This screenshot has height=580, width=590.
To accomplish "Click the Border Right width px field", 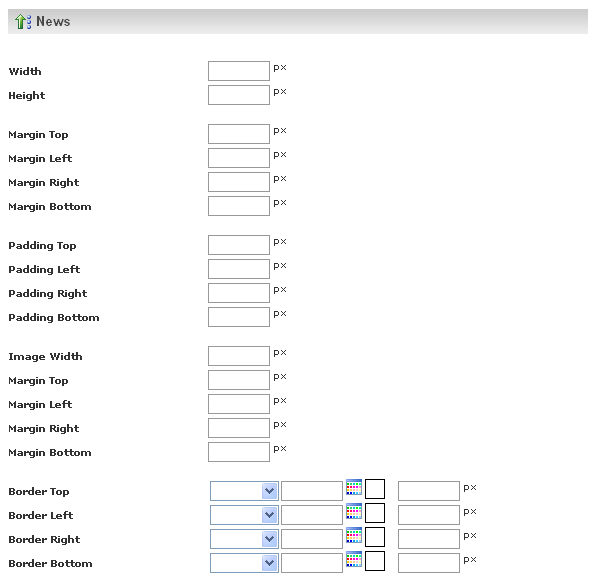I will 429,539.
